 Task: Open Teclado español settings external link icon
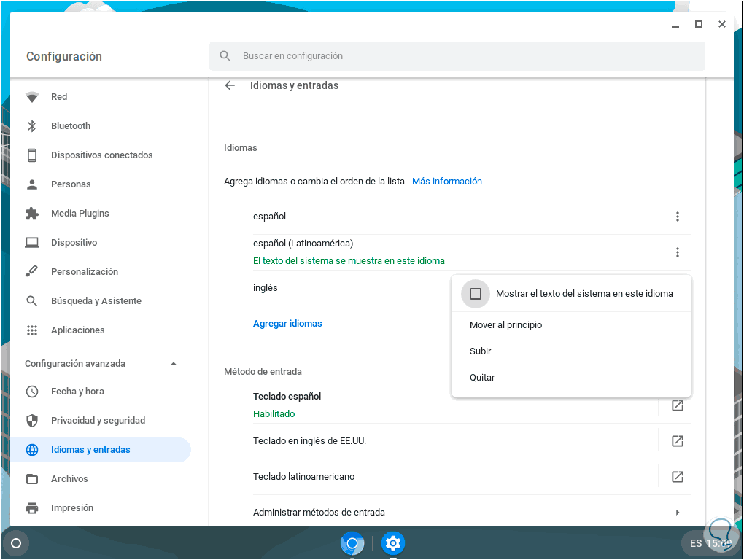click(677, 405)
